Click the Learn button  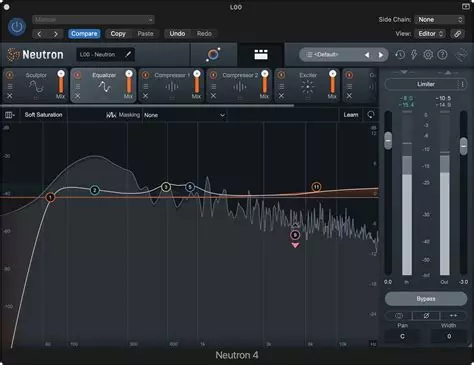351,115
